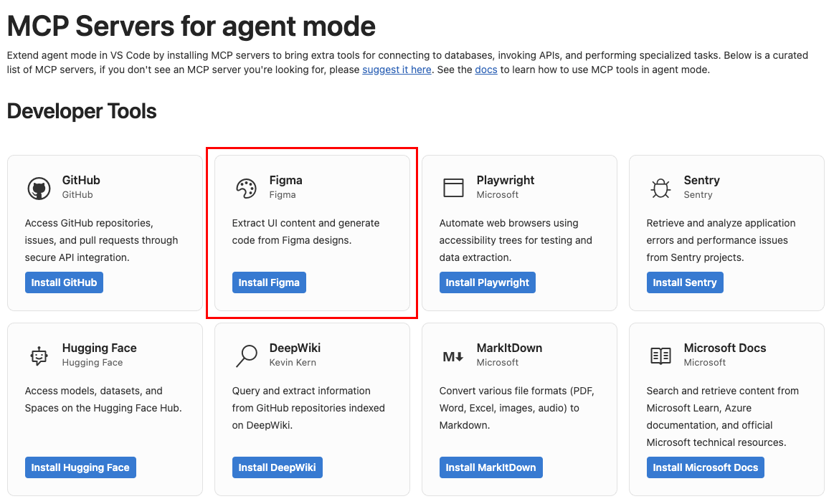Click the DeepWiki magnifying glass icon
The width and height of the screenshot is (834, 504).
point(246,356)
